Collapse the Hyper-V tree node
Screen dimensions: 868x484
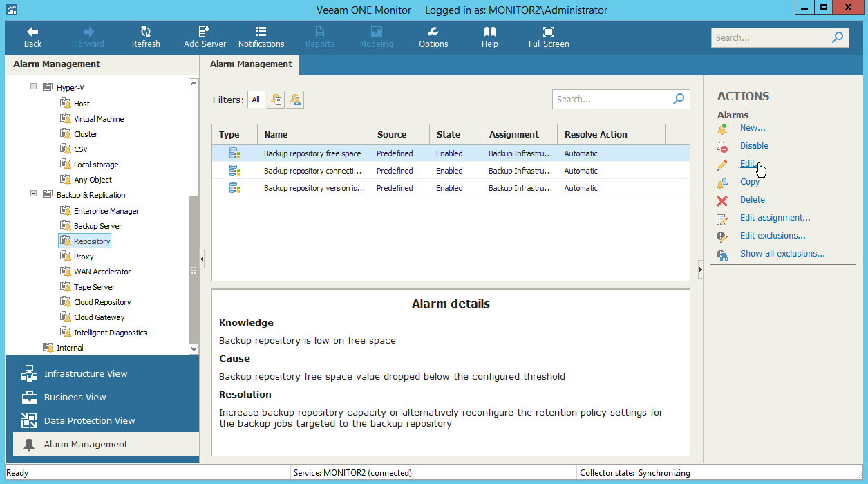pyautogui.click(x=33, y=87)
